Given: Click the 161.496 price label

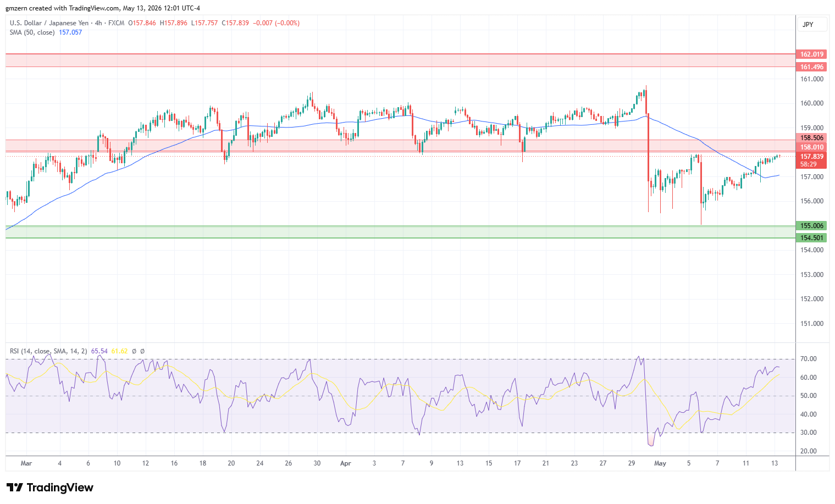Looking at the screenshot, I should [x=811, y=67].
